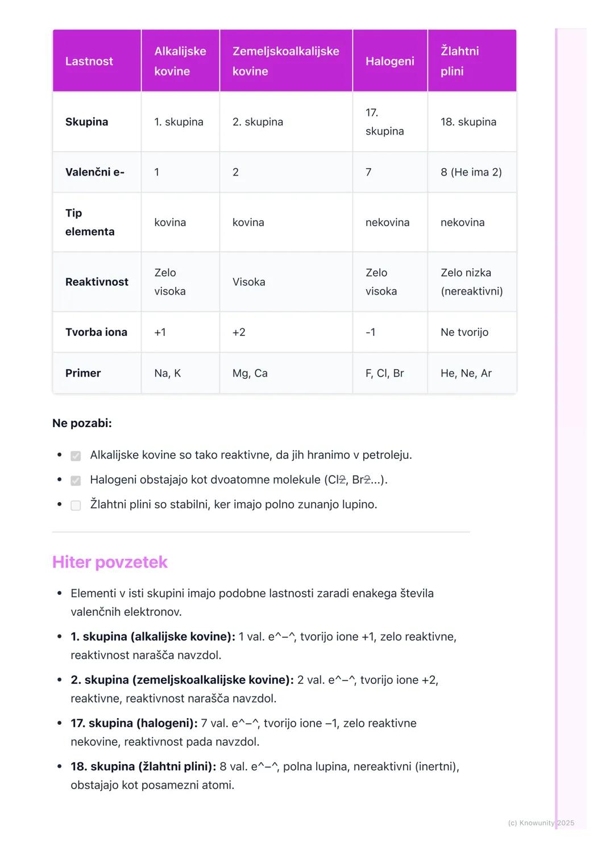Toggle the checkbox for halogeni dvoatomne molekule note

[x=76, y=481]
